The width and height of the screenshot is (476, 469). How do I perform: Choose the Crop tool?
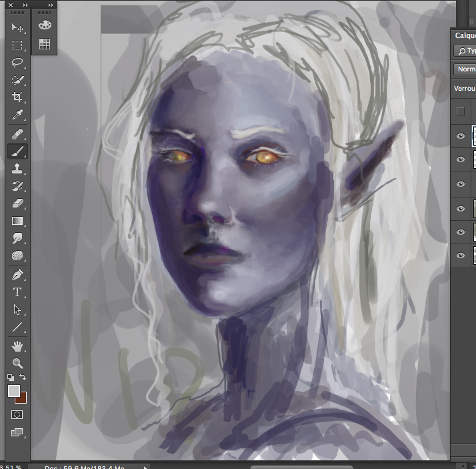click(17, 97)
